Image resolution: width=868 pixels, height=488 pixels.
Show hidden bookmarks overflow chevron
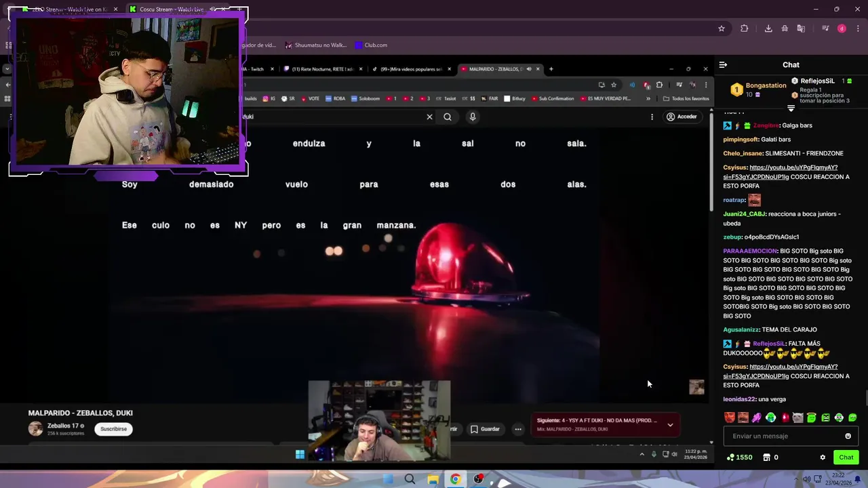648,98
